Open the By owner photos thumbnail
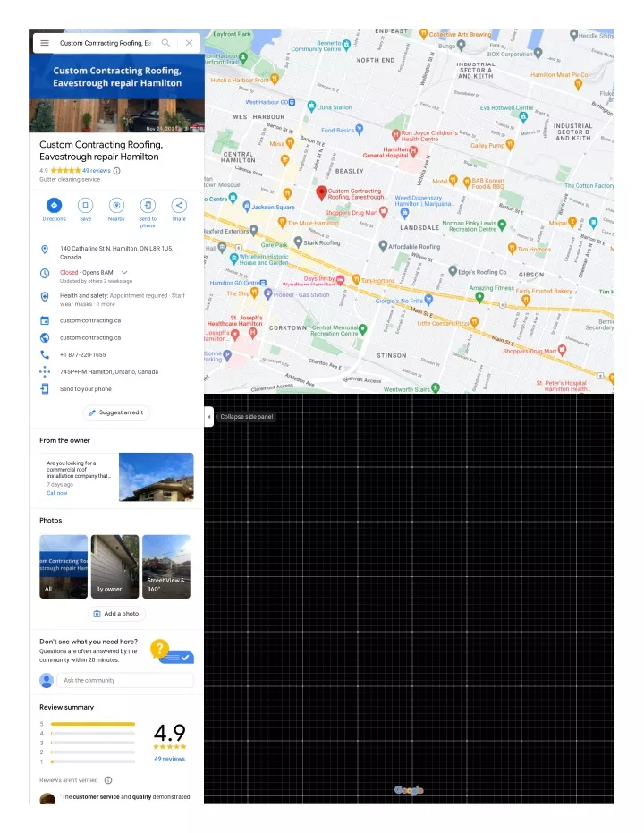 [x=115, y=565]
